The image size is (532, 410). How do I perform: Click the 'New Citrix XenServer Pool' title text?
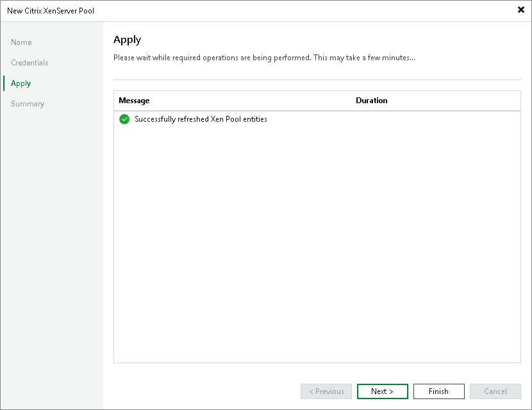[x=51, y=11]
